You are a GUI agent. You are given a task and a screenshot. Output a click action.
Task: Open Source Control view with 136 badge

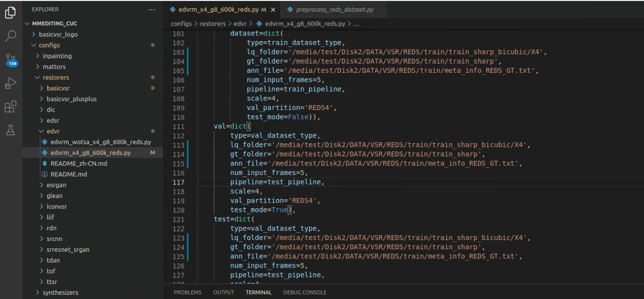[x=11, y=60]
